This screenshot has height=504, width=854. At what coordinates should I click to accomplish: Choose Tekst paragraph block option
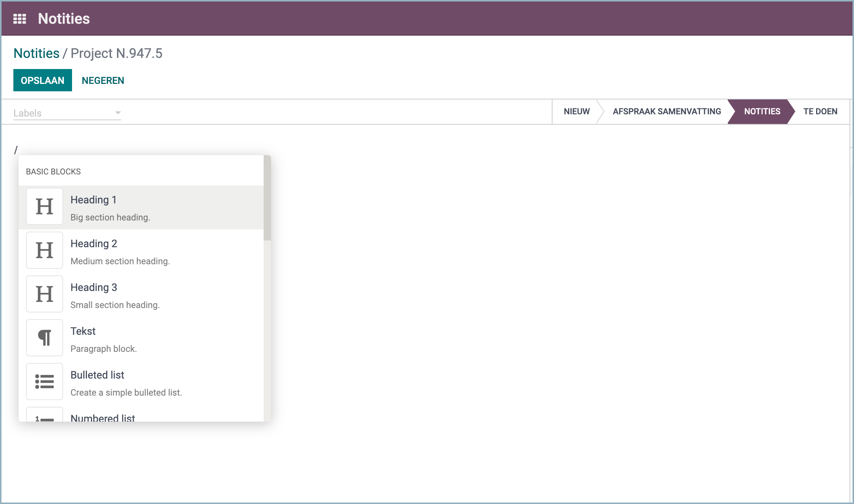[x=141, y=339]
